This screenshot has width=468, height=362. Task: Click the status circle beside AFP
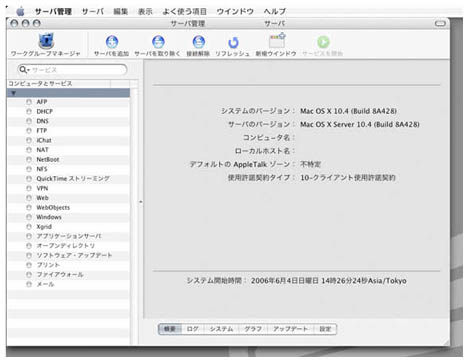29,102
